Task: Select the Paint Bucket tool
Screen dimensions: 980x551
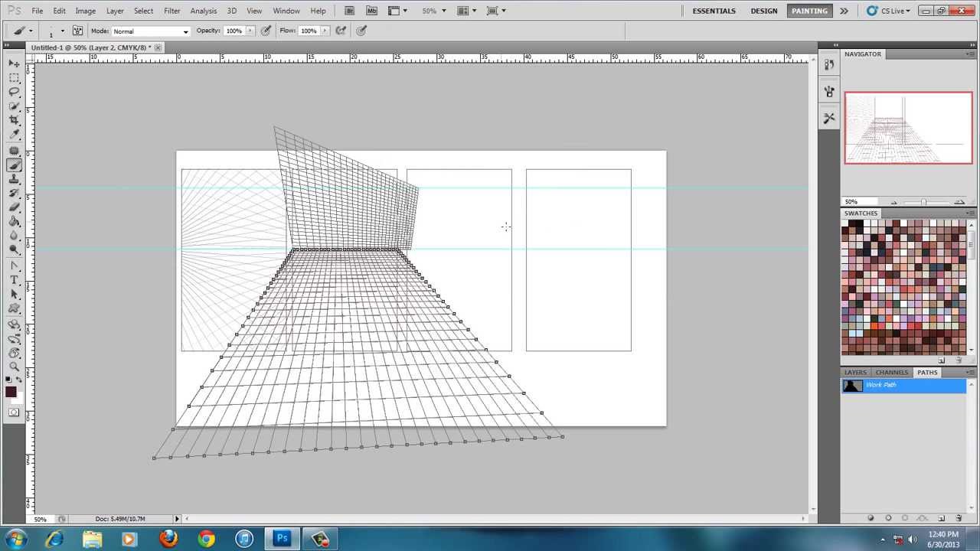Action: pyautogui.click(x=14, y=222)
